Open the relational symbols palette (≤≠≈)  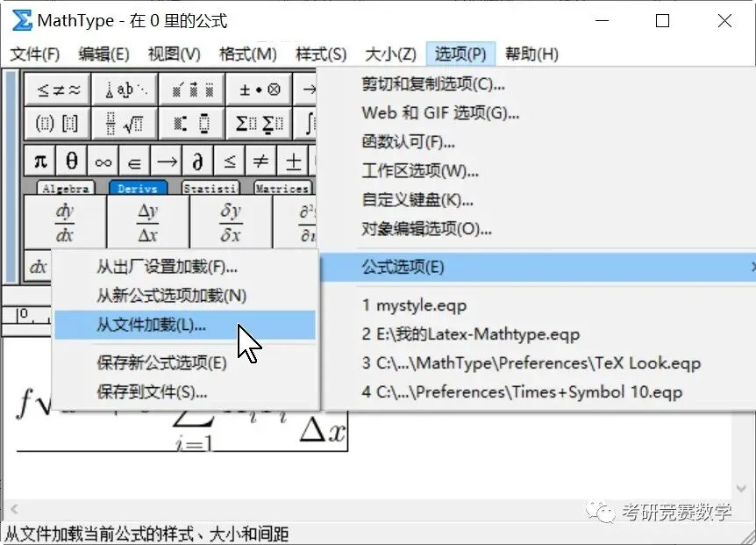tap(57, 90)
